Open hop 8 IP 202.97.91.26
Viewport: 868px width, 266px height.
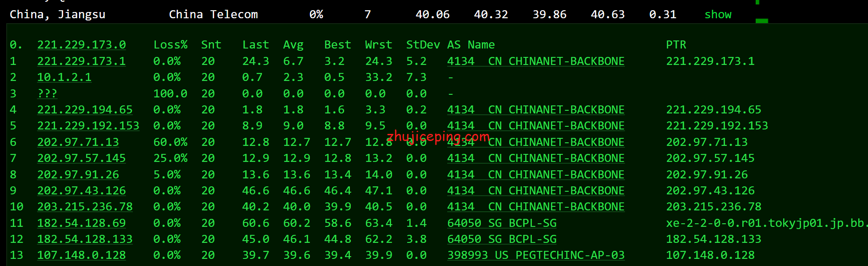coord(78,175)
